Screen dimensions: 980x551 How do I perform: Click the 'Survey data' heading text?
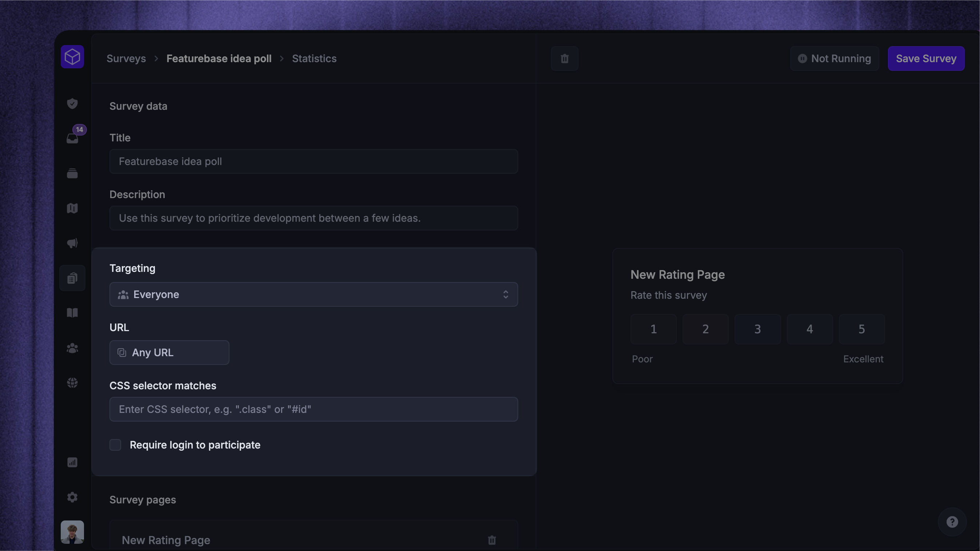tap(139, 106)
